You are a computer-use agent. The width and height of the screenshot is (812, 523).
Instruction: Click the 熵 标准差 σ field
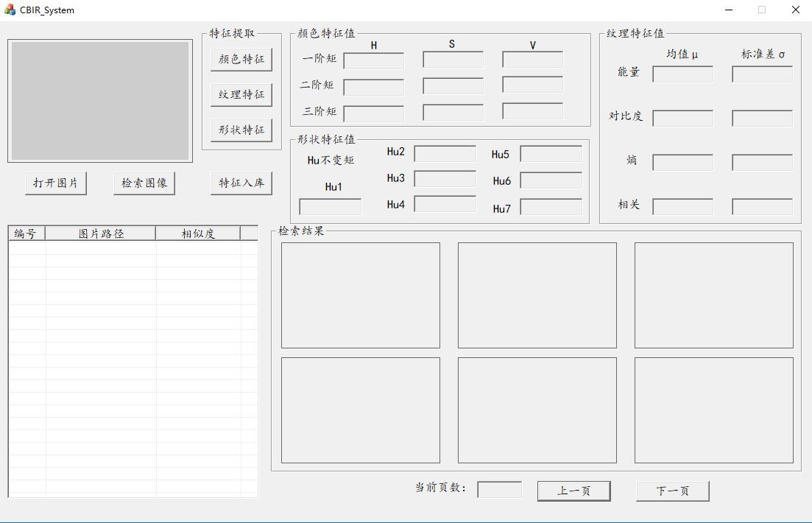pos(762,163)
